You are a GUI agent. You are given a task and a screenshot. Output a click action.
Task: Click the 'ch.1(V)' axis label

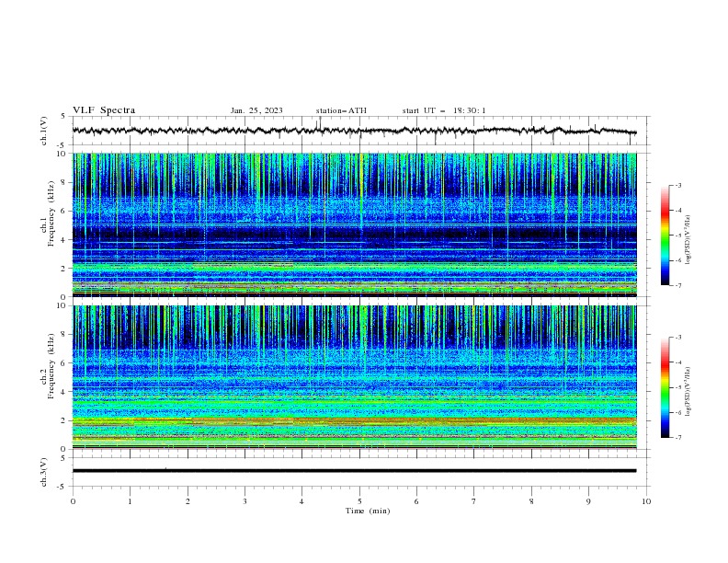point(44,131)
